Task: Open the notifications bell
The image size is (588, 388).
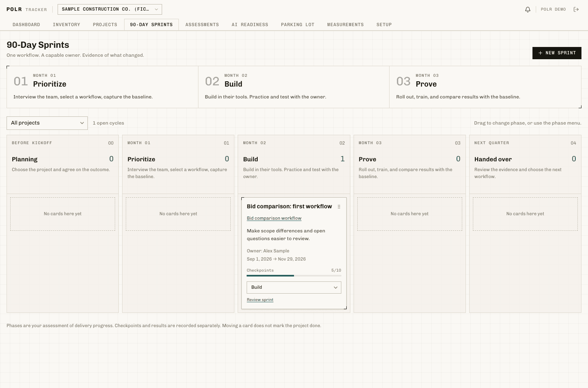Action: [x=528, y=9]
